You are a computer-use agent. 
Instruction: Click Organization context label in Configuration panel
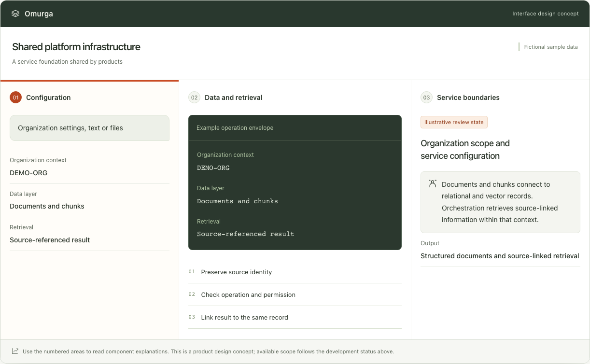tap(38, 160)
